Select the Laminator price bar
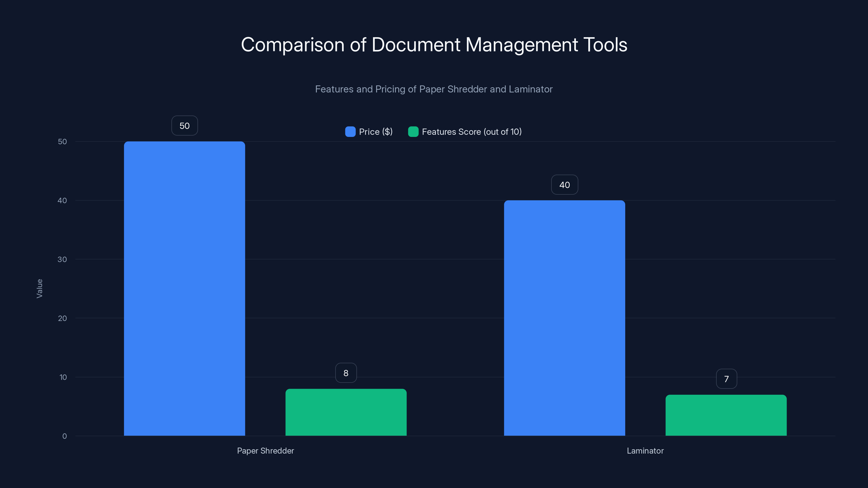This screenshot has height=488, width=868. point(564,318)
